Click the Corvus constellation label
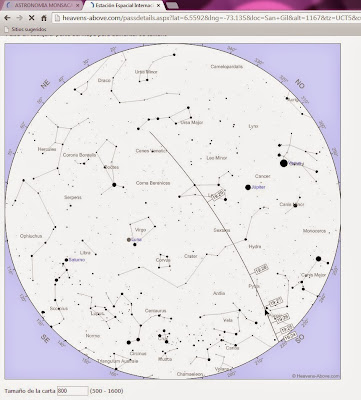The image size is (361, 400). [x=163, y=260]
